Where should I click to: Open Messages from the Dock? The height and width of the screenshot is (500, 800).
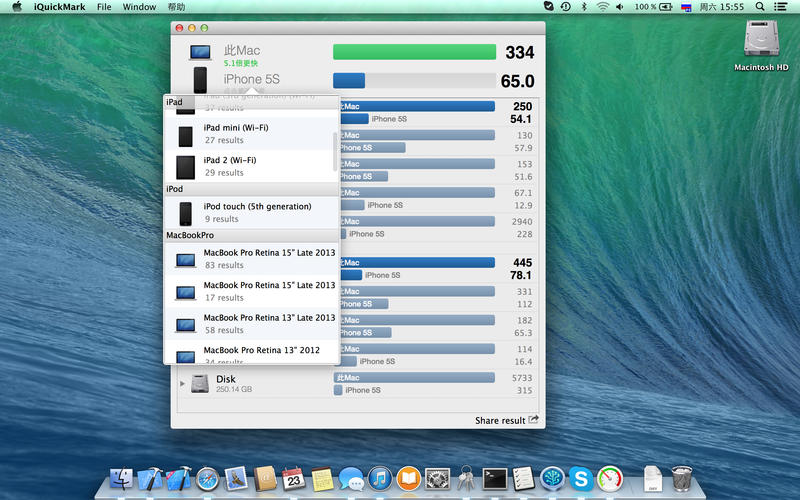(351, 479)
